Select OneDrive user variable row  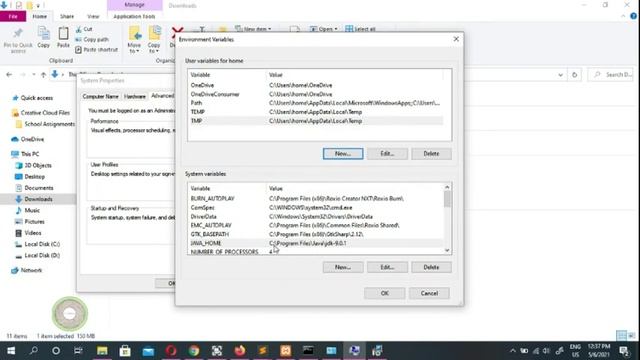tap(315, 85)
